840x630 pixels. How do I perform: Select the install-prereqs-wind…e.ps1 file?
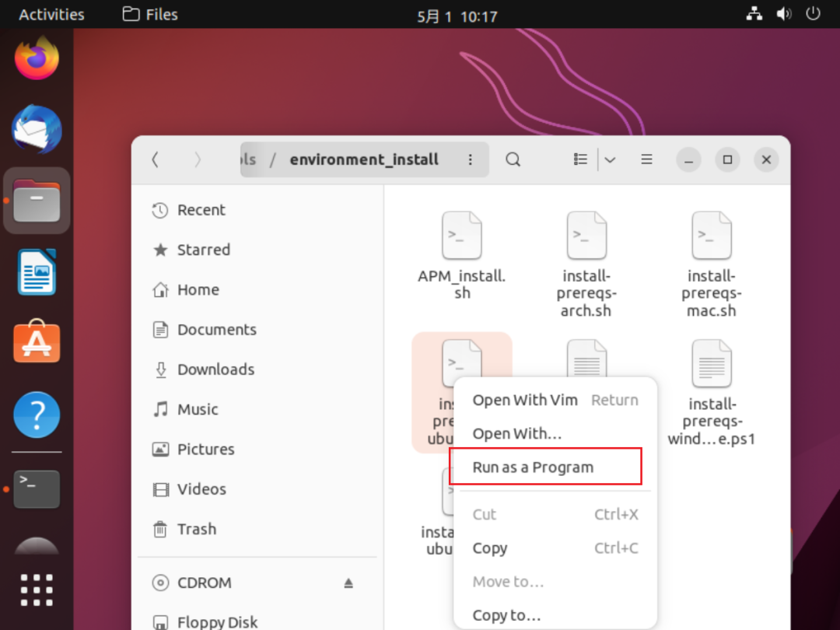tap(712, 393)
